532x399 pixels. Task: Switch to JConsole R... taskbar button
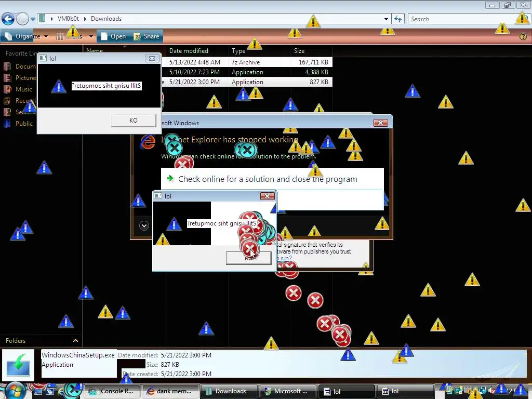[x=112, y=392]
